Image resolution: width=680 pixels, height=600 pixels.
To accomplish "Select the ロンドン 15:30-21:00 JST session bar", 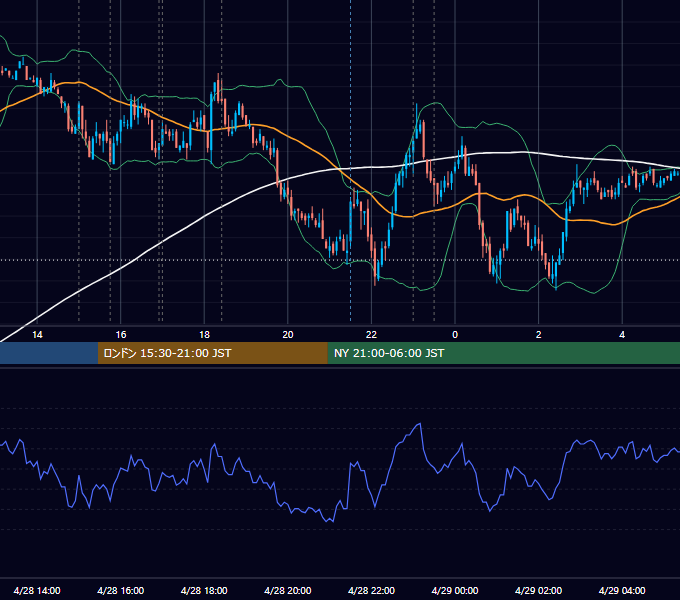I will [212, 353].
